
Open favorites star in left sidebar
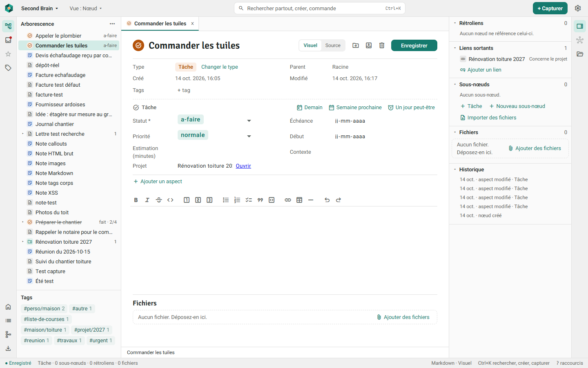tap(8, 54)
